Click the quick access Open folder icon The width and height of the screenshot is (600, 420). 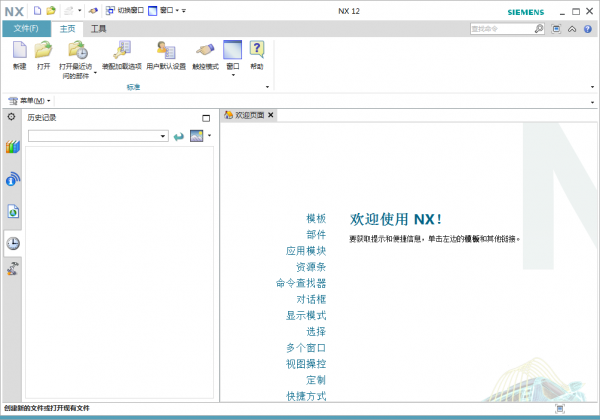click(x=51, y=11)
